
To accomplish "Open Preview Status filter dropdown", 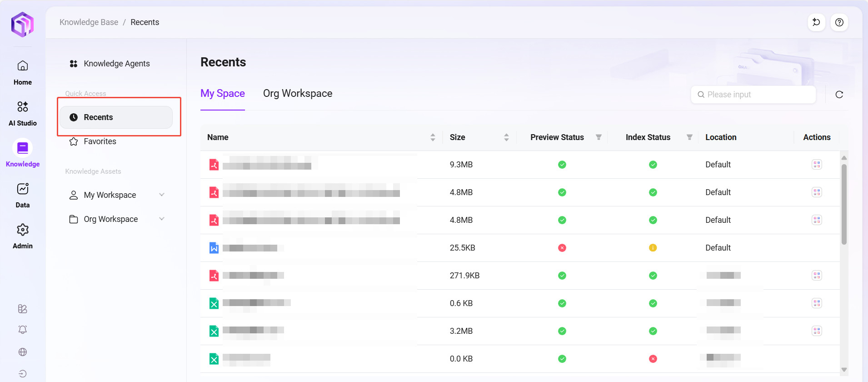I will [599, 137].
